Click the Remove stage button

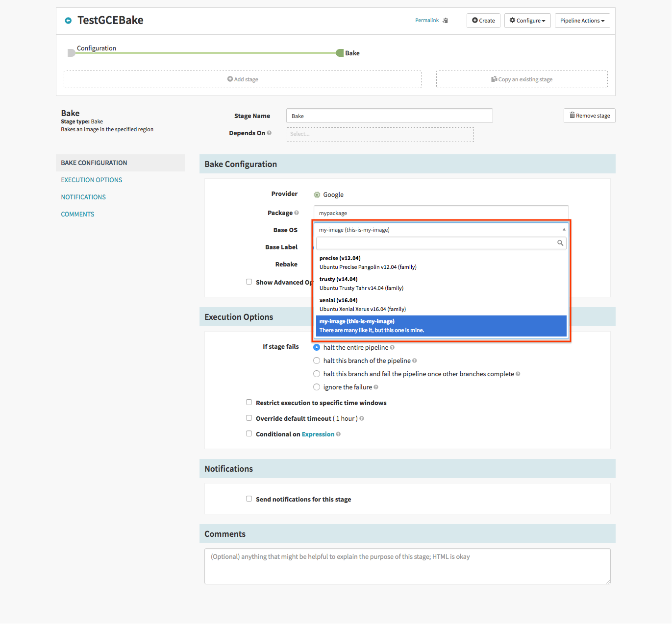coord(590,116)
